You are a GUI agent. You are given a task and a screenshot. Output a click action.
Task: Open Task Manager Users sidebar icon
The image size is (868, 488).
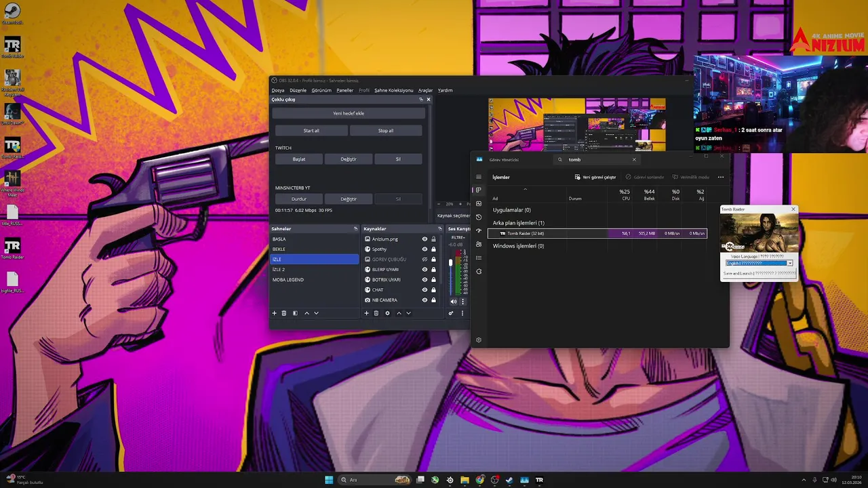(479, 244)
